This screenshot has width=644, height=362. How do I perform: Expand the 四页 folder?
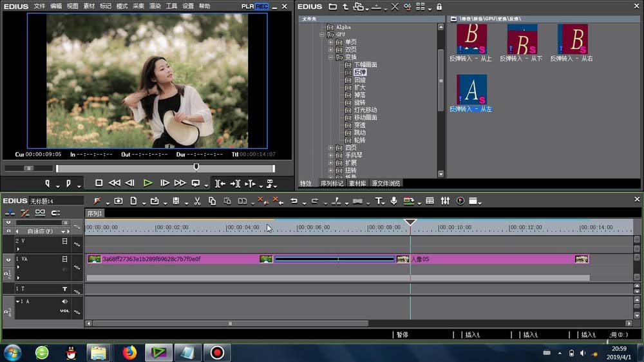(330, 148)
